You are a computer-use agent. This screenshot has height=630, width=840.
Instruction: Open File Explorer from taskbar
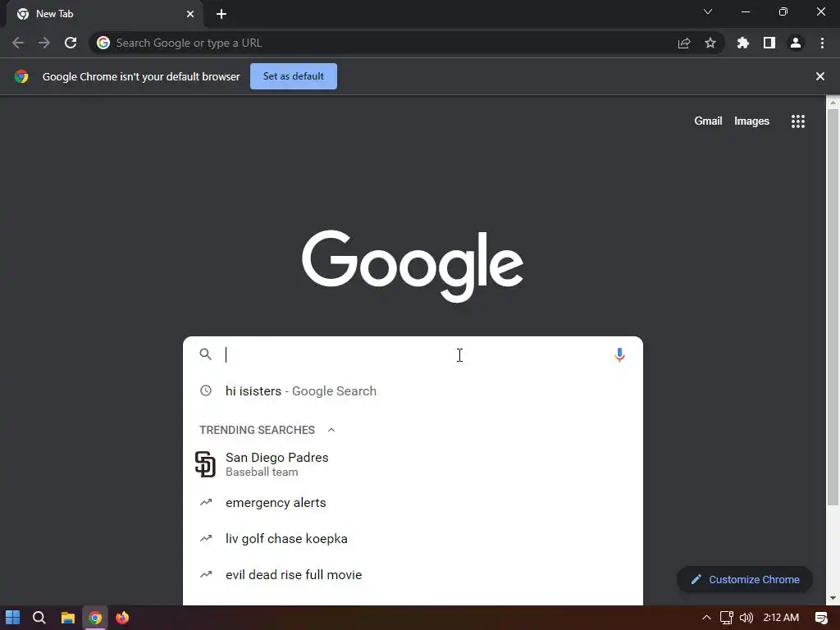(x=67, y=618)
